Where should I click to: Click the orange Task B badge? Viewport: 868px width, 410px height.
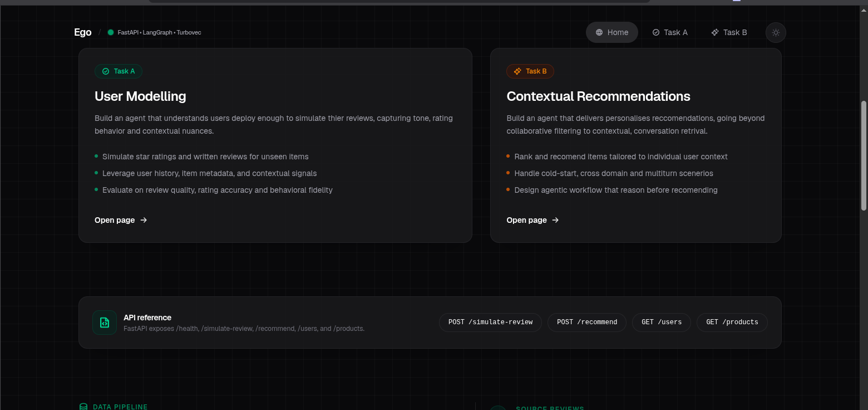click(530, 71)
